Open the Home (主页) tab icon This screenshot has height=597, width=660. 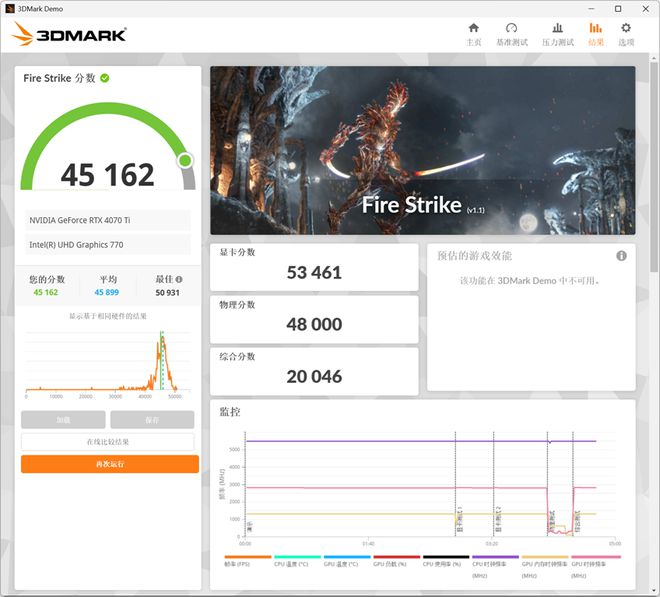(x=473, y=33)
